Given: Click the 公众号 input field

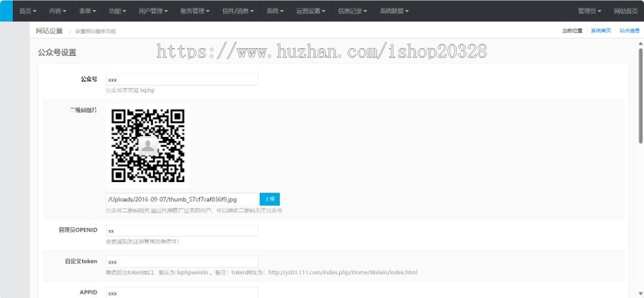Looking at the screenshot, I should point(182,80).
